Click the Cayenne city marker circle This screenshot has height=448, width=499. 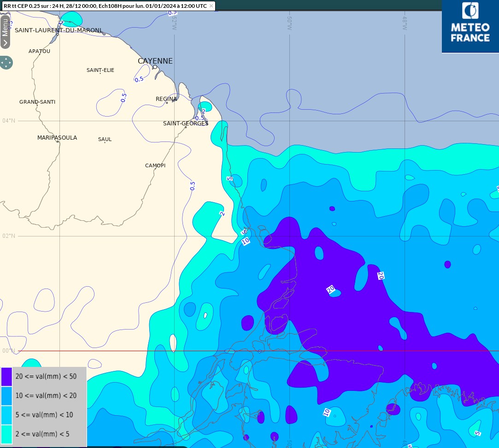[155, 67]
